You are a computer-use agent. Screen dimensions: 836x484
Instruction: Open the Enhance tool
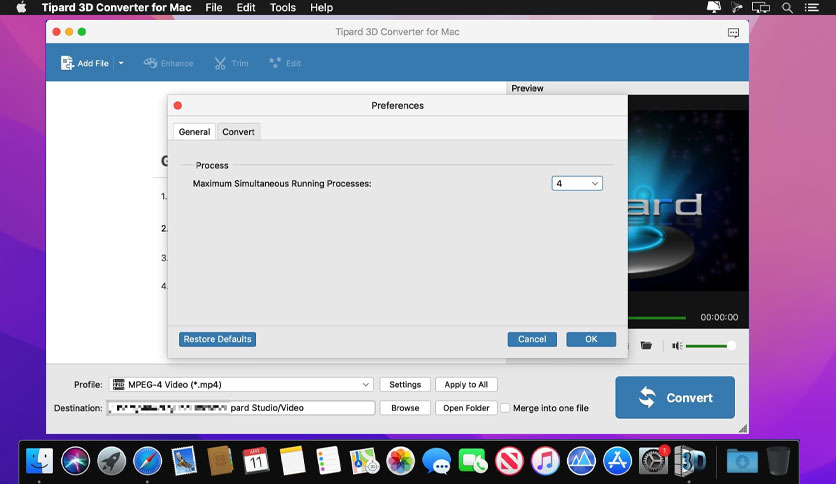coord(168,63)
